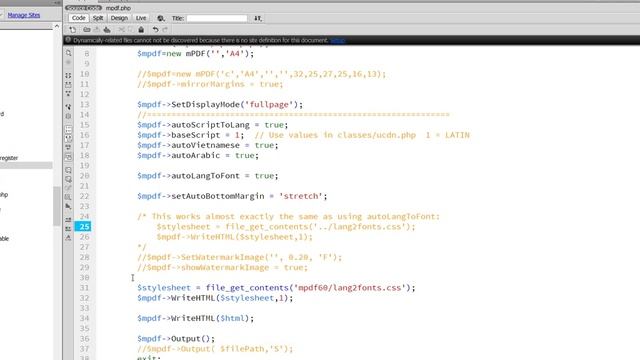The height and width of the screenshot is (360, 640).
Task: Open Move or Convert CSS icon
Action: pyautogui.click(x=69, y=207)
